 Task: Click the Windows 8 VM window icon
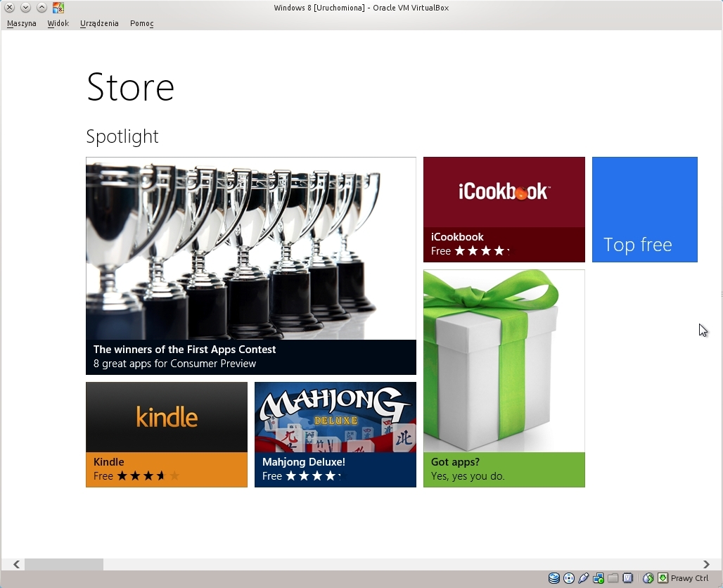(58, 7)
